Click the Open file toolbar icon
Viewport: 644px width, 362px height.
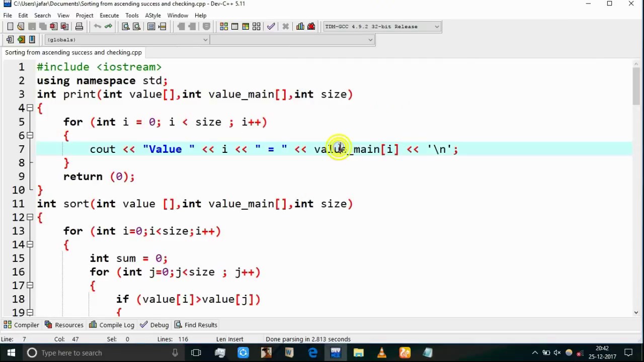21,27
